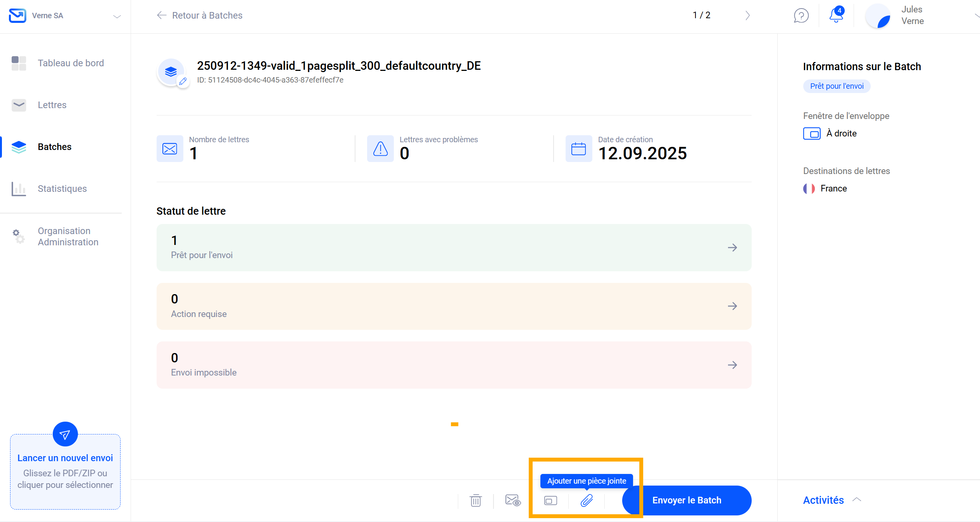The height and width of the screenshot is (522, 980).
Task: Click the paperclip add attachment icon
Action: [x=587, y=500]
